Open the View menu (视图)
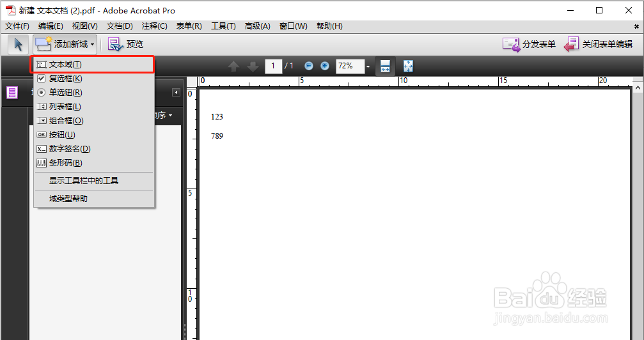The image size is (644, 340). coord(84,26)
